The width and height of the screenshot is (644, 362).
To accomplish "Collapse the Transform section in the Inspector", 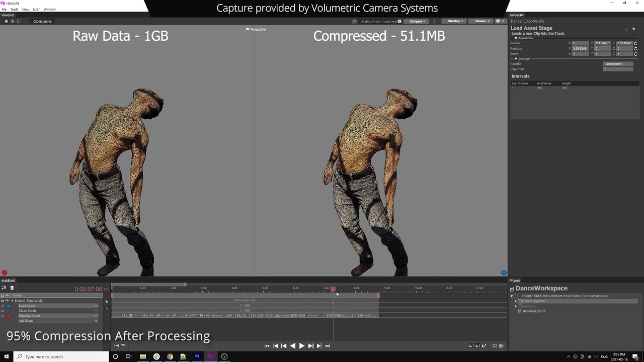I will click(x=516, y=38).
